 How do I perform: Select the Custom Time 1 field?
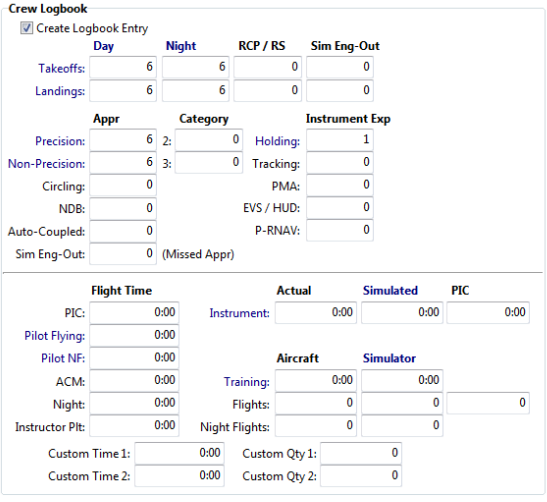pos(179,453)
